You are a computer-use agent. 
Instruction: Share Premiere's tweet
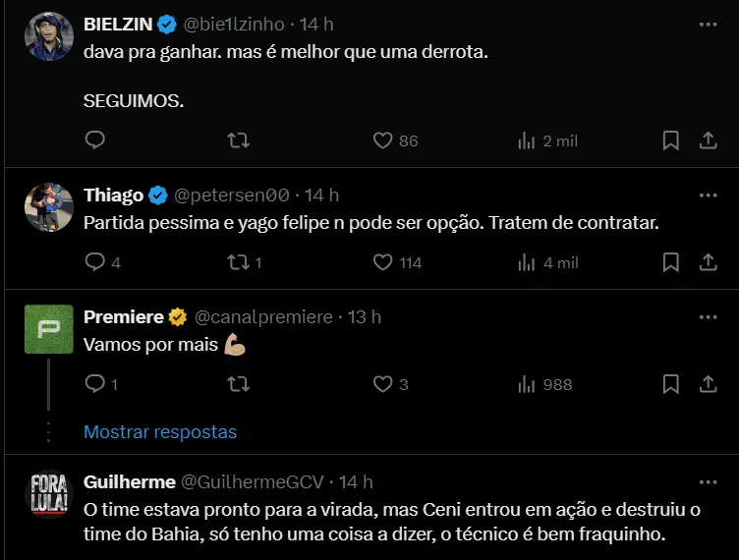pyautogui.click(x=708, y=384)
